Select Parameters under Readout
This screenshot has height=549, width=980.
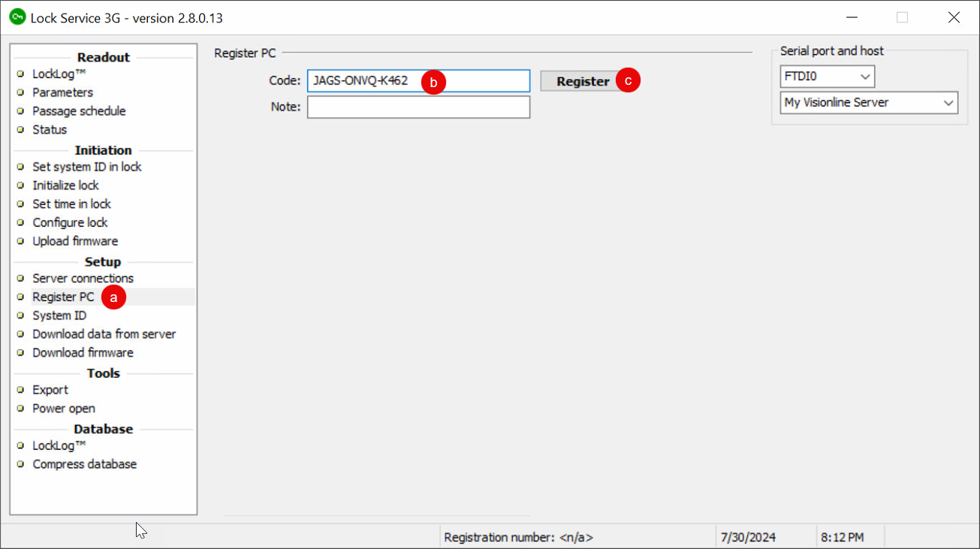(62, 92)
